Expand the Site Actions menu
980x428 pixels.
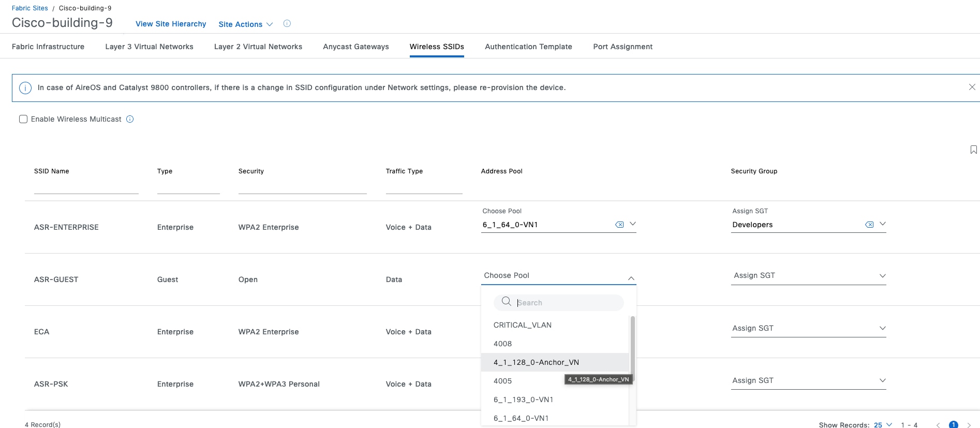pos(245,24)
